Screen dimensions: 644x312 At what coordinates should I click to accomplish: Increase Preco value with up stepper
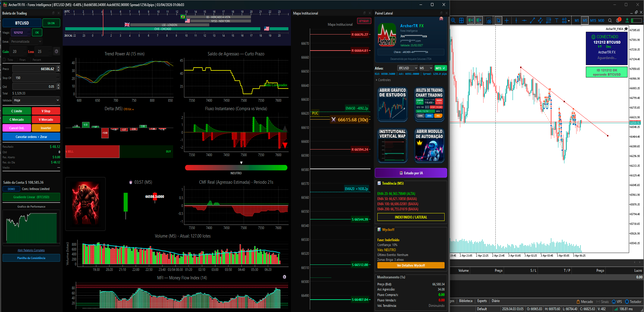click(58, 67)
